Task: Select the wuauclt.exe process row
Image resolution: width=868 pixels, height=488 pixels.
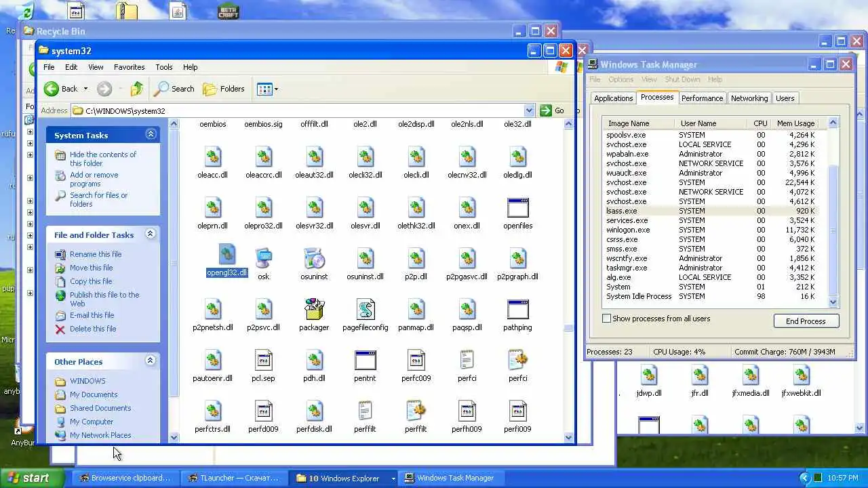Action: tap(711, 173)
